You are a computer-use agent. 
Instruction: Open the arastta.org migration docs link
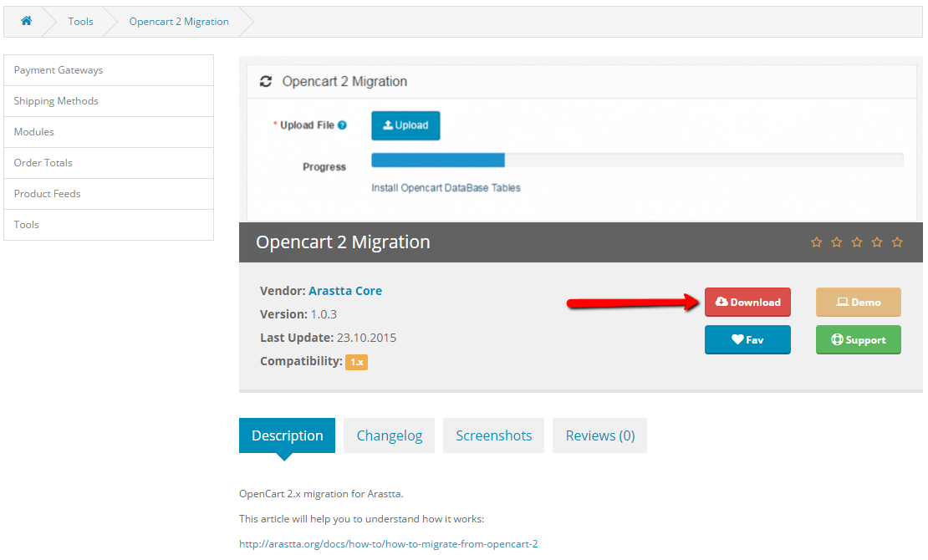[x=388, y=544]
